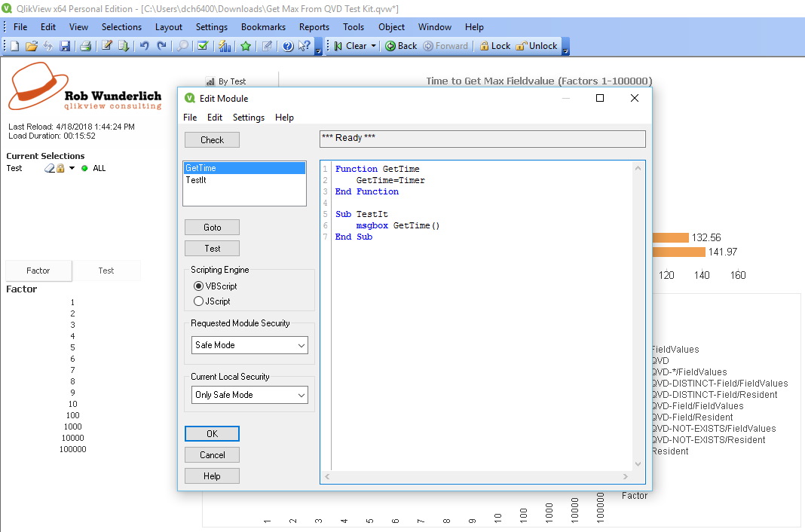805x532 pixels.
Task: Click the Back selection button
Action: click(401, 46)
